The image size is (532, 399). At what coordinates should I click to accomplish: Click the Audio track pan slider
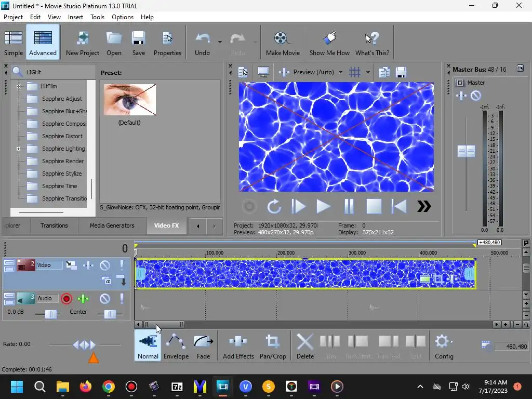click(x=110, y=314)
